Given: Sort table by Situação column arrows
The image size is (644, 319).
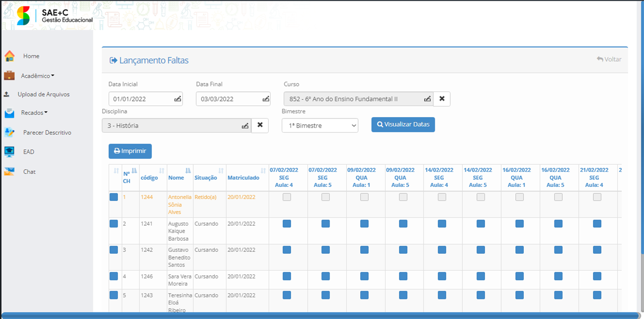Looking at the screenshot, I should [220, 170].
